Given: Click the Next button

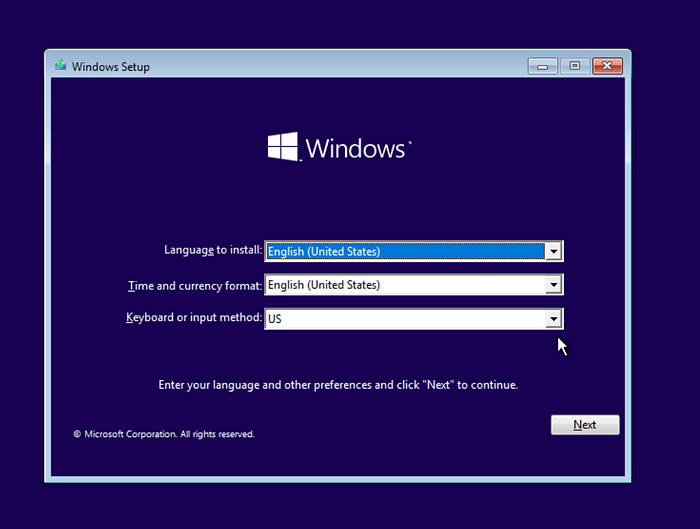Looking at the screenshot, I should 585,425.
